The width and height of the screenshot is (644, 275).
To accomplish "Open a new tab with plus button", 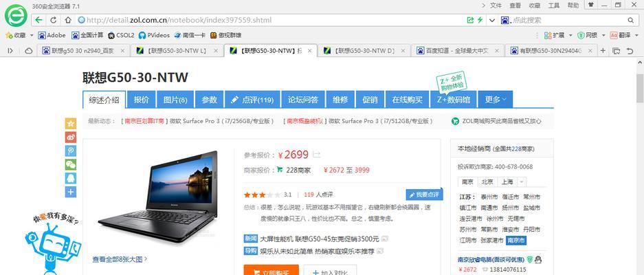I will point(603,51).
